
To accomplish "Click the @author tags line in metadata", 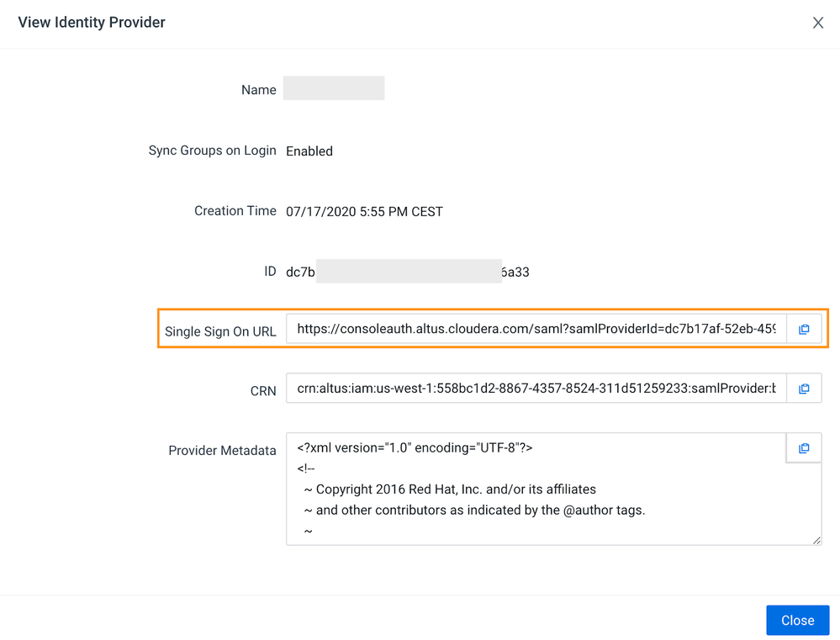I will pos(474,510).
